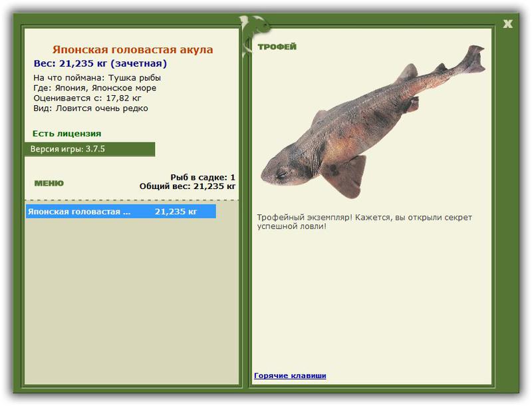Click the Japanese shark trophy picture
Image resolution: width=532 pixels, height=406 pixels.
[x=372, y=122]
